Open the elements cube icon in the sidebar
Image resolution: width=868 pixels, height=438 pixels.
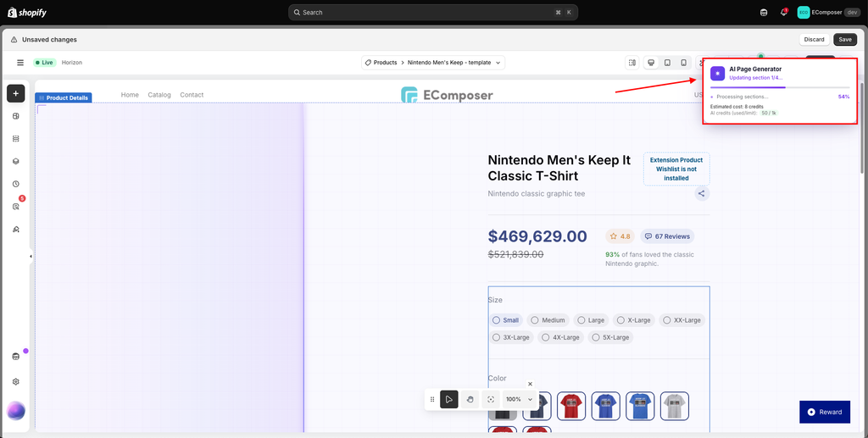tap(15, 116)
